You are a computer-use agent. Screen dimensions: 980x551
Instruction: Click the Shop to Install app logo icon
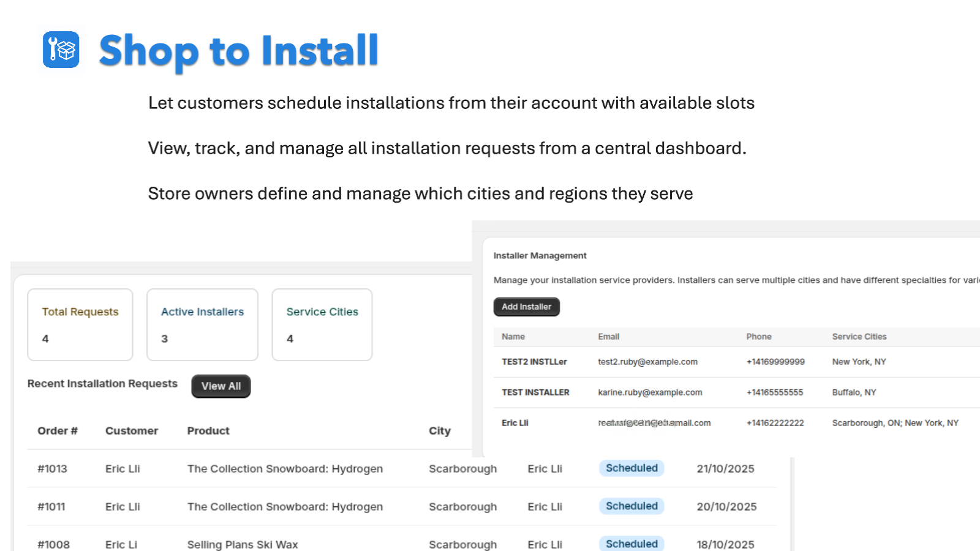60,50
